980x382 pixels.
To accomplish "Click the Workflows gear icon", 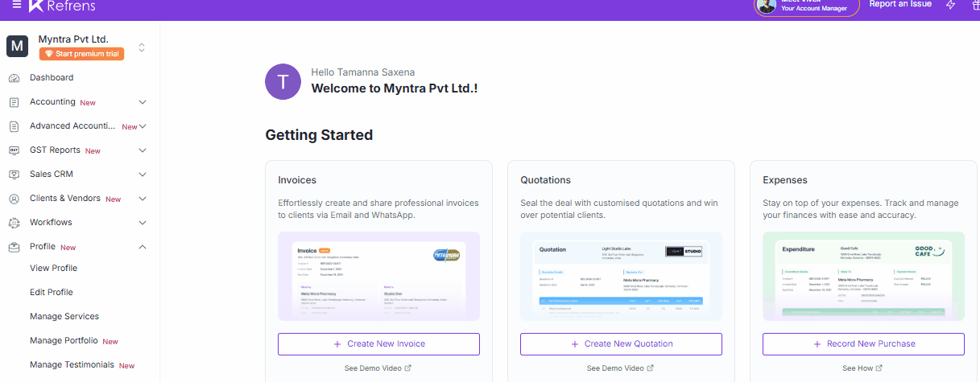I will (14, 223).
